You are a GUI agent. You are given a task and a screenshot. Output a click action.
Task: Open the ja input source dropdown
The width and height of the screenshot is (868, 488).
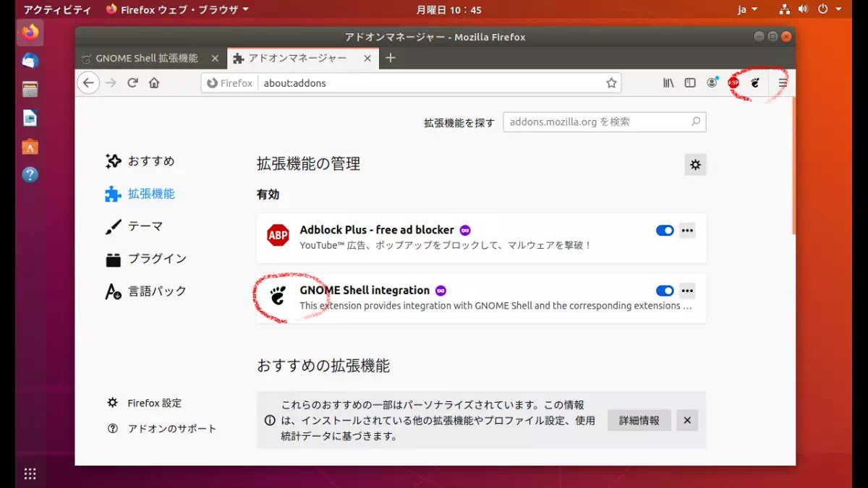tap(747, 9)
